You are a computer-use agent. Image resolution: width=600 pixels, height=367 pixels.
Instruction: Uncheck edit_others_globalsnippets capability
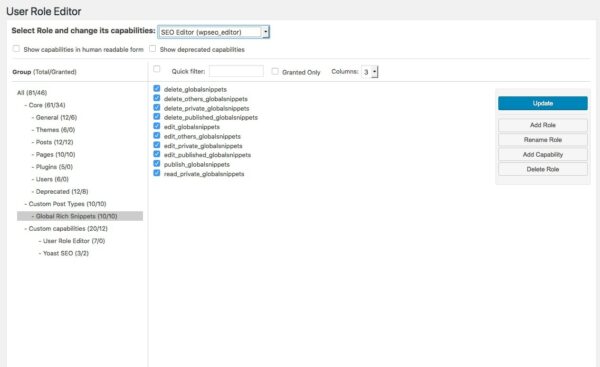tap(157, 135)
